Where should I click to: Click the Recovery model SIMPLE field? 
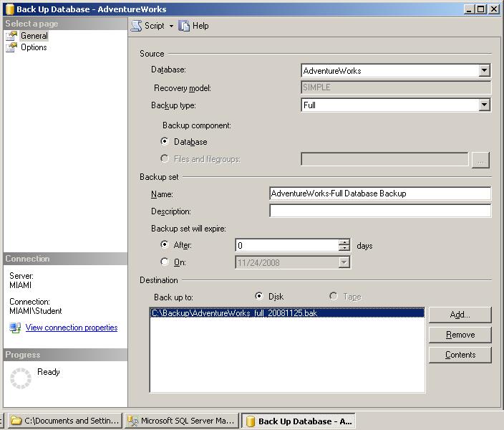(396, 87)
